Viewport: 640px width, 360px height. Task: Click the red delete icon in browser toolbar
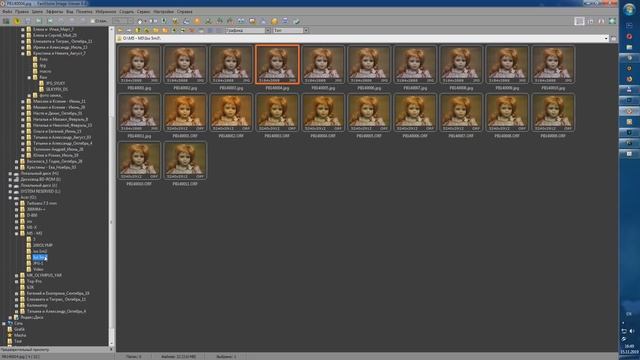[192, 30]
